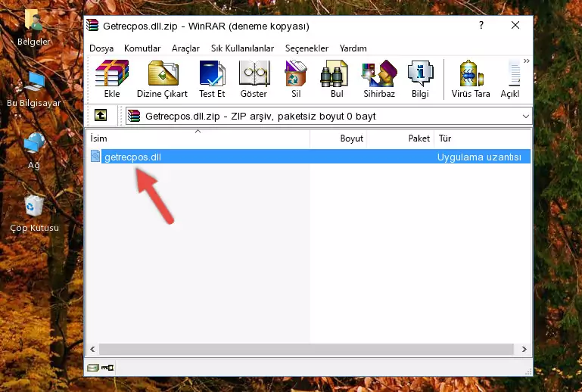582x392 pixels.
Task: Click the Dizine Çıkart extract icon
Action: tap(162, 79)
